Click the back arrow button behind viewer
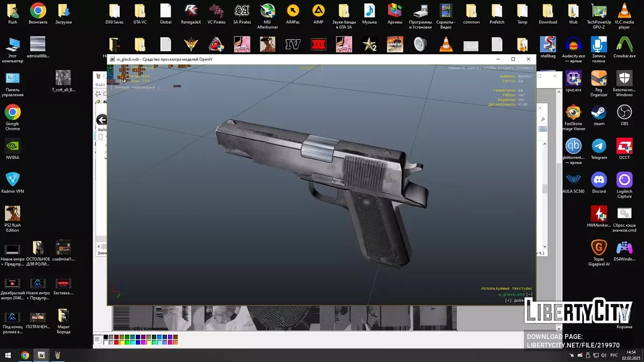The image size is (644, 362). (101, 120)
